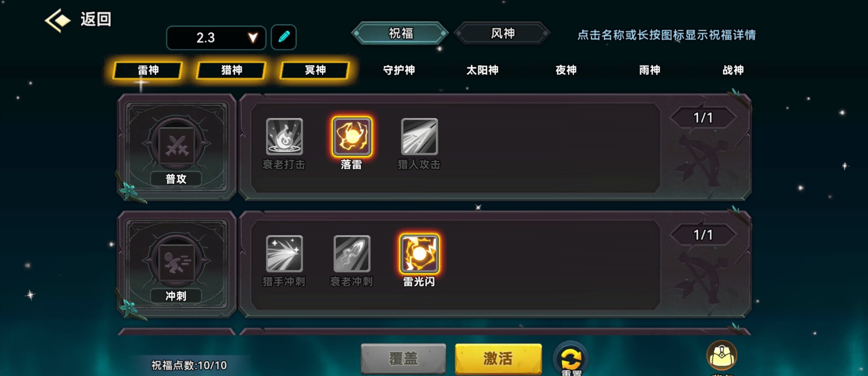Viewport: 868px width, 376px height.
Task: Open the 2.3 preset dropdown
Action: coord(216,38)
